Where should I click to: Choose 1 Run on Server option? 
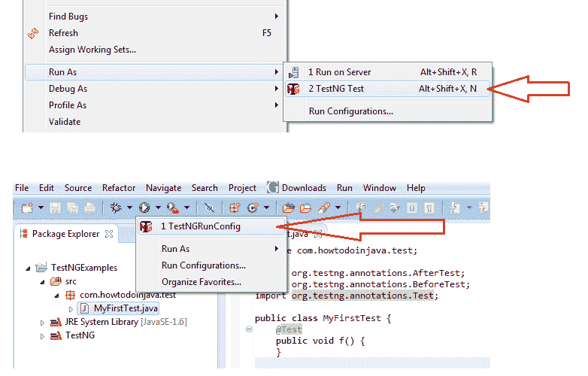click(x=387, y=72)
